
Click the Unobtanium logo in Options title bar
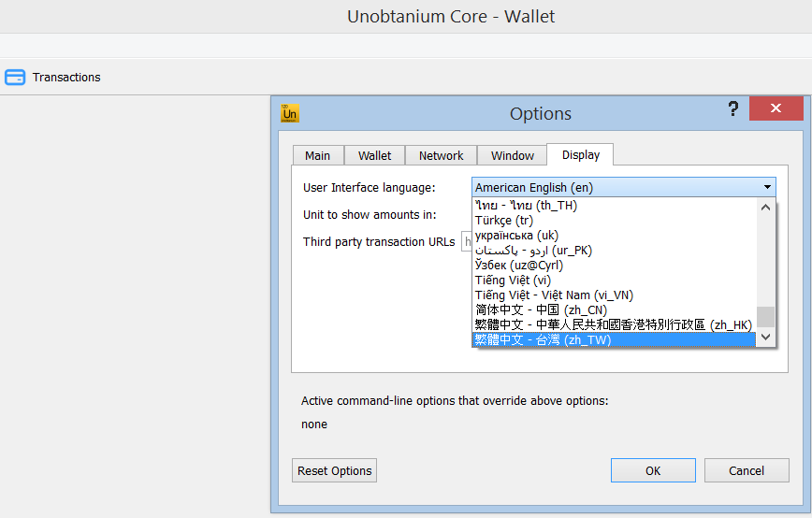click(x=290, y=113)
